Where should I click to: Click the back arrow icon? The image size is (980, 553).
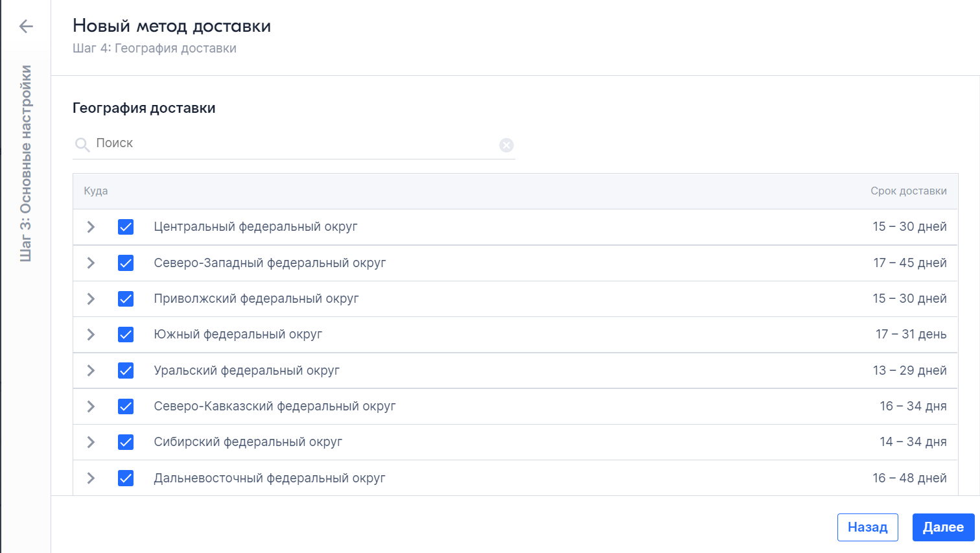pos(26,26)
